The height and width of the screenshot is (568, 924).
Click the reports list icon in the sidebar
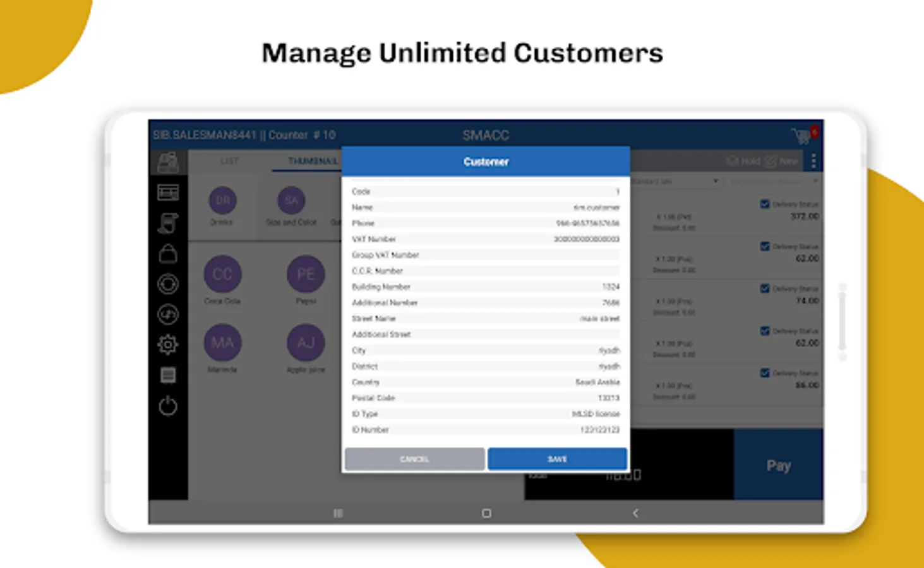(x=167, y=375)
